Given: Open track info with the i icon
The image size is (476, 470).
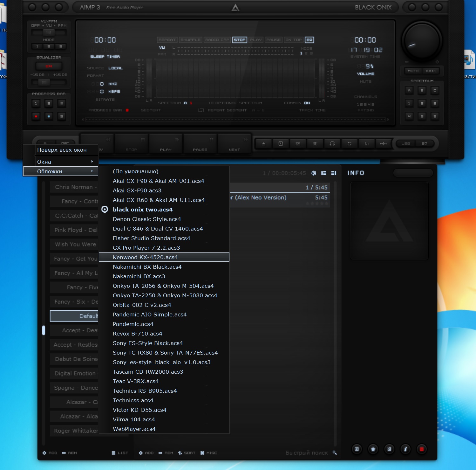Looking at the screenshot, I should [405, 449].
